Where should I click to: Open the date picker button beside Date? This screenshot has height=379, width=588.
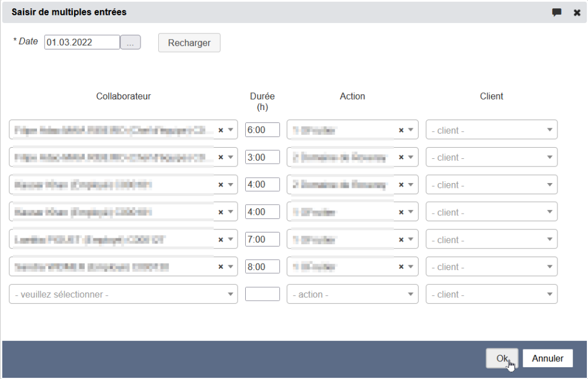pos(130,42)
